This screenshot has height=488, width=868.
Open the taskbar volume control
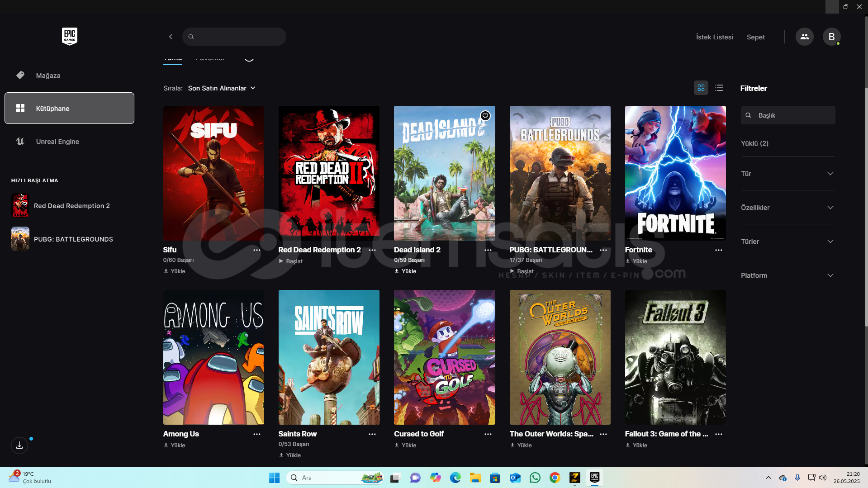823,478
